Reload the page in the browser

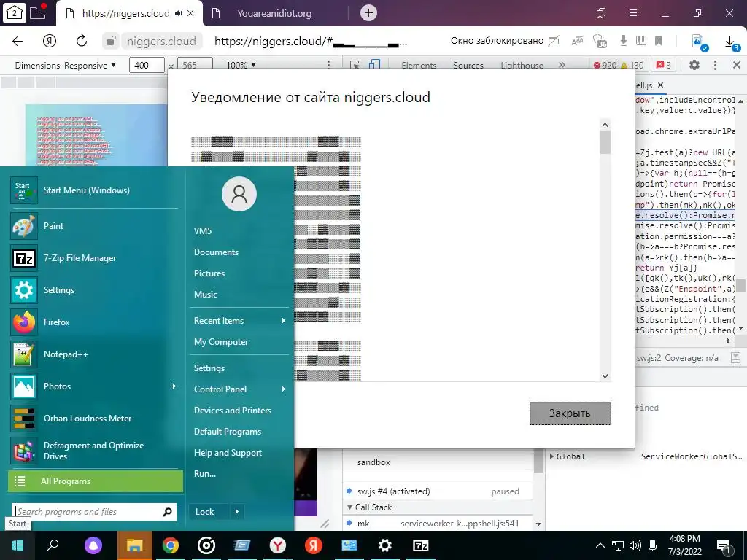click(82, 41)
